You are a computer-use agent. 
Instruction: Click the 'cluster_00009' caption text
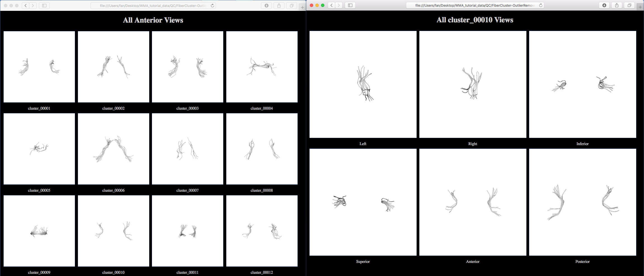click(x=39, y=272)
